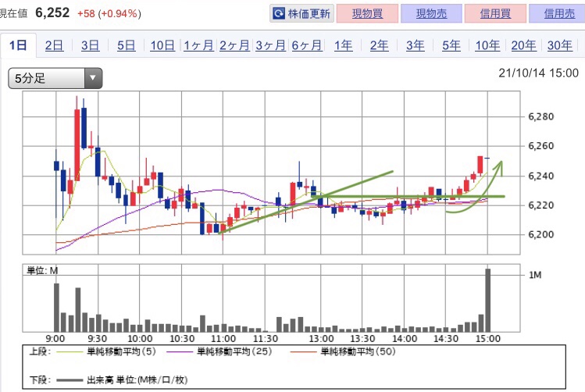
Task: Click the 6,220 price axis label
Action: 540,205
